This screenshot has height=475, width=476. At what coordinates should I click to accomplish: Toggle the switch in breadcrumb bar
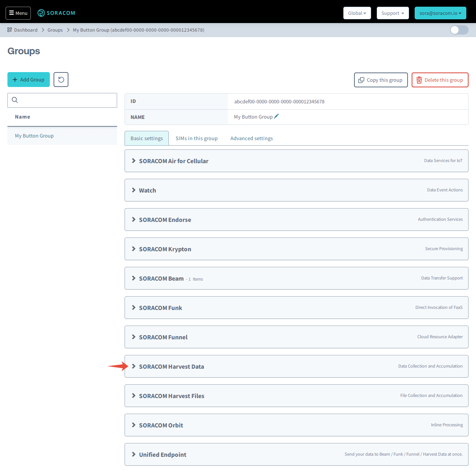coord(459,30)
